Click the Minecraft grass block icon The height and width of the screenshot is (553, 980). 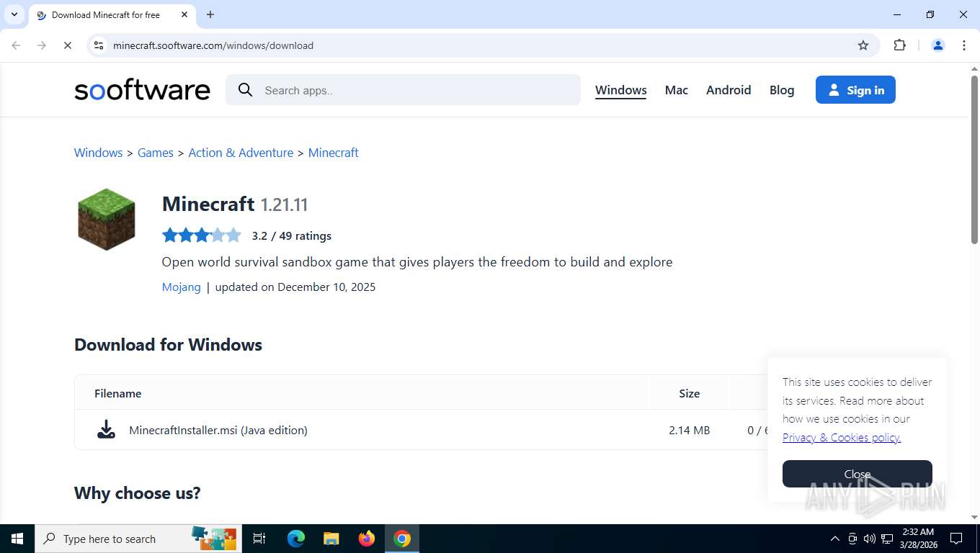(107, 219)
